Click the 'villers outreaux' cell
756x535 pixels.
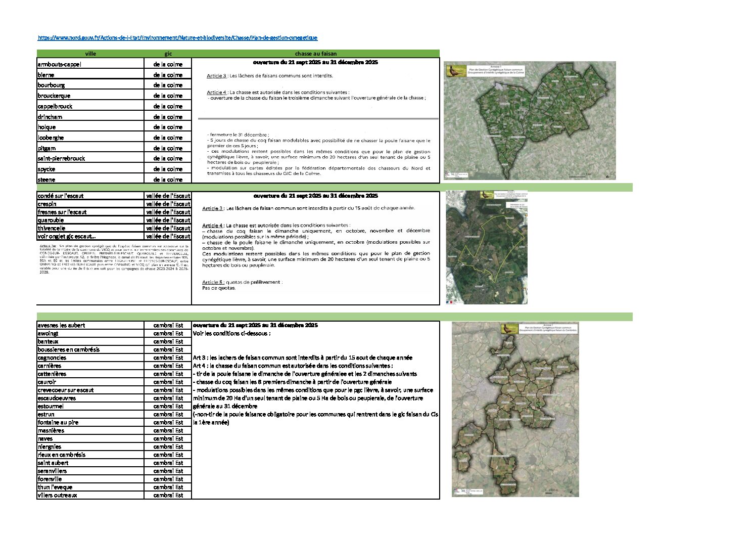click(90, 495)
